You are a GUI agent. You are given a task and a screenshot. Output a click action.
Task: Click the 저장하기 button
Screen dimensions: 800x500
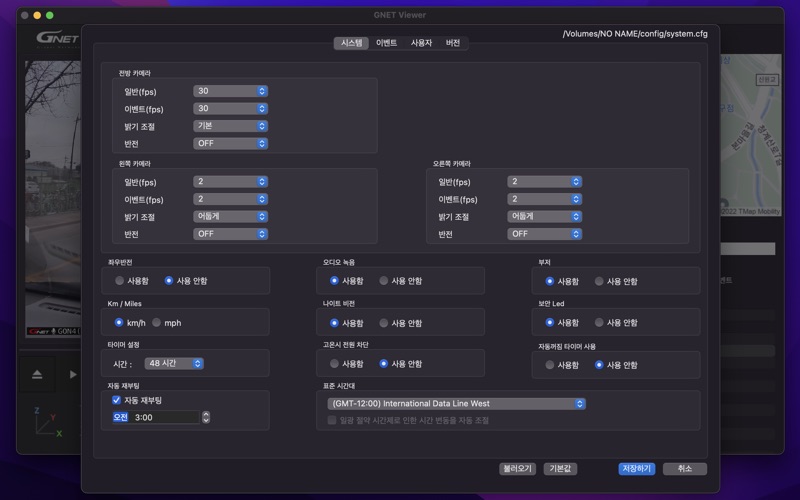click(x=636, y=468)
